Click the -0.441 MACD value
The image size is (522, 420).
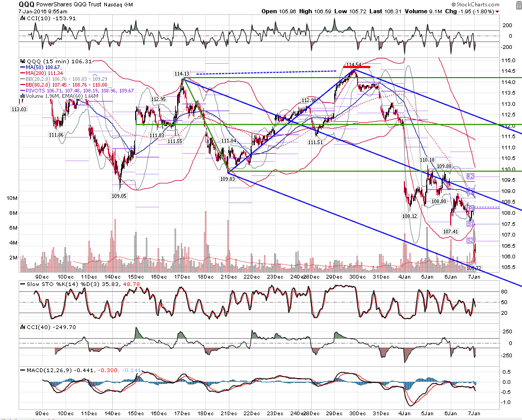pyautogui.click(x=84, y=370)
